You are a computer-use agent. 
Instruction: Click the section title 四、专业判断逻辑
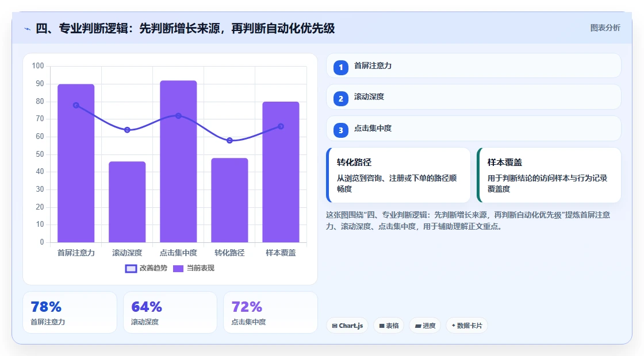click(x=185, y=28)
